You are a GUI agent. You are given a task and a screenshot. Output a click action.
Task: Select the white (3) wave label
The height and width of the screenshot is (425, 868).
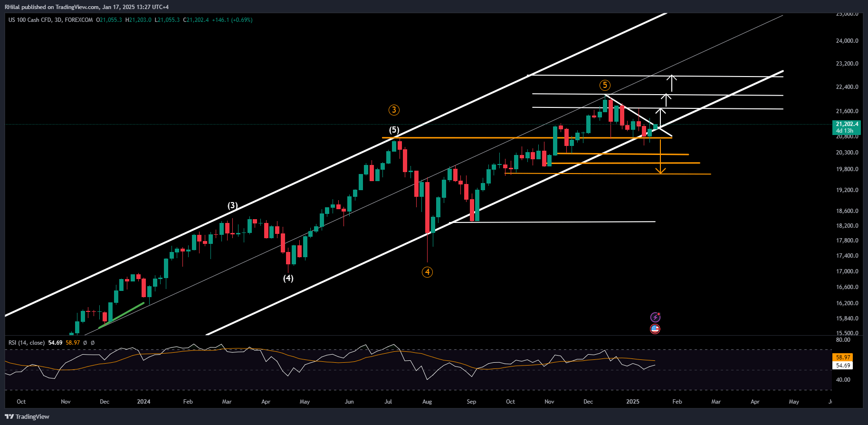232,205
